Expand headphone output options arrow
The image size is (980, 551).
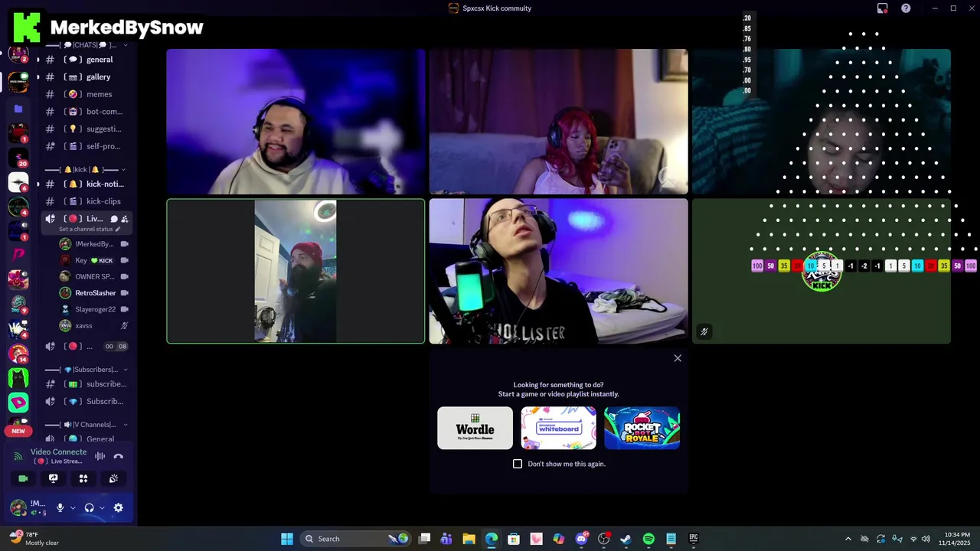[102, 507]
